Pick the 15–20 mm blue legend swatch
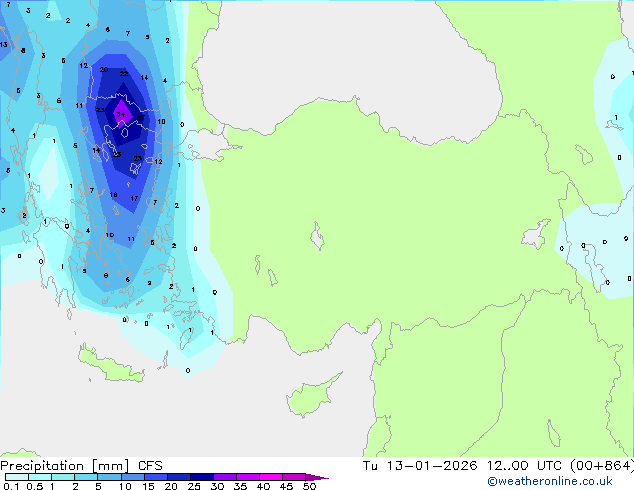 tap(155, 477)
